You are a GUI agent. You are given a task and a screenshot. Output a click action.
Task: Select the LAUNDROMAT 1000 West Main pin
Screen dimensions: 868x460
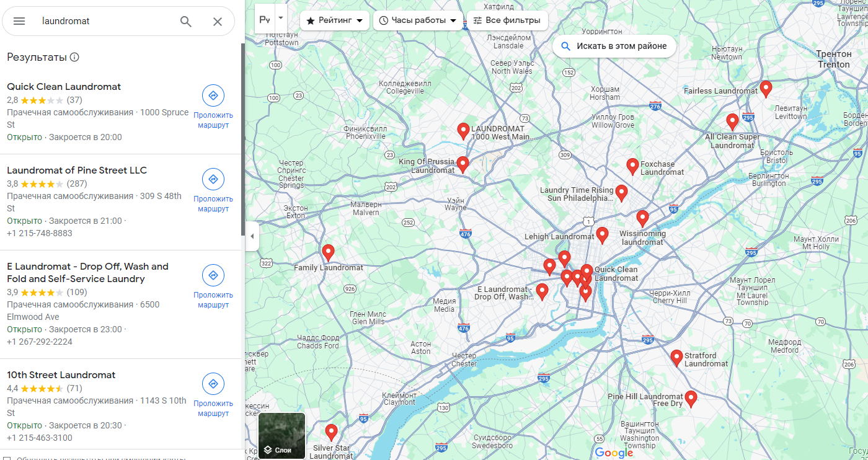(x=463, y=130)
